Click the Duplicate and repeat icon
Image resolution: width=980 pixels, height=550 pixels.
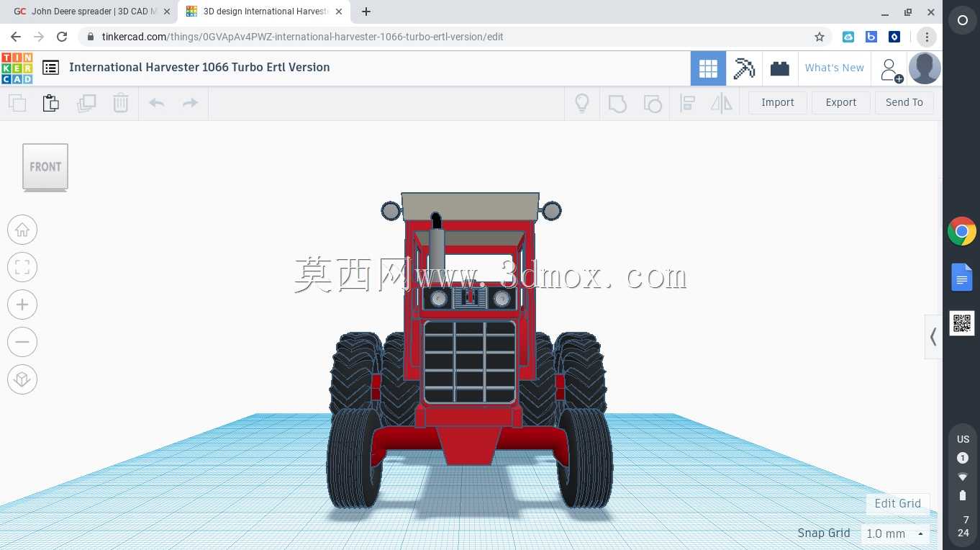86,103
